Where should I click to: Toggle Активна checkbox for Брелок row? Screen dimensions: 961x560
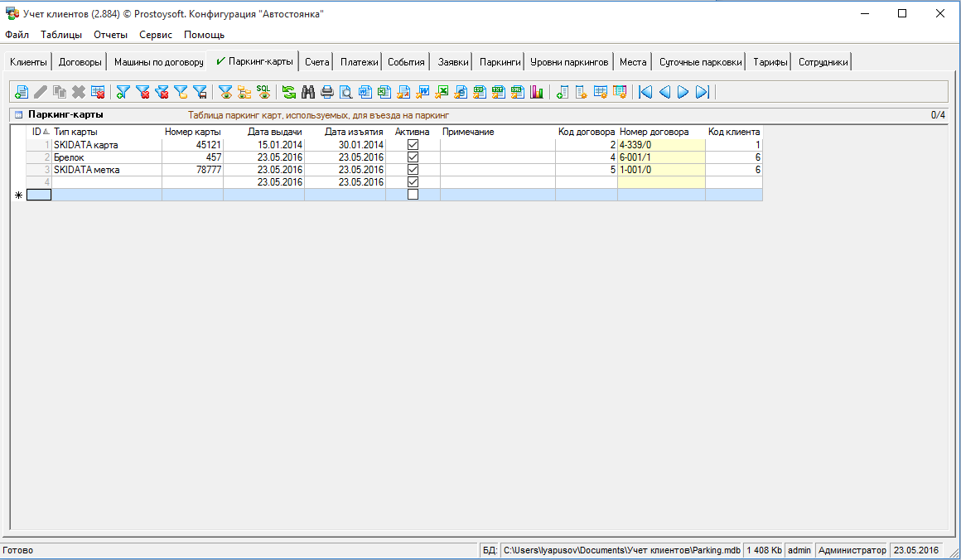(x=413, y=157)
